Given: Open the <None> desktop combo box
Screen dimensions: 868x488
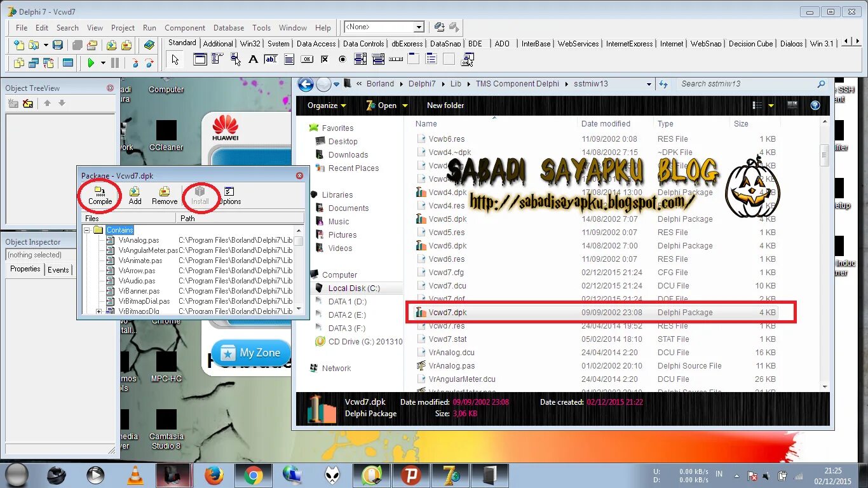Looking at the screenshot, I should coord(384,27).
